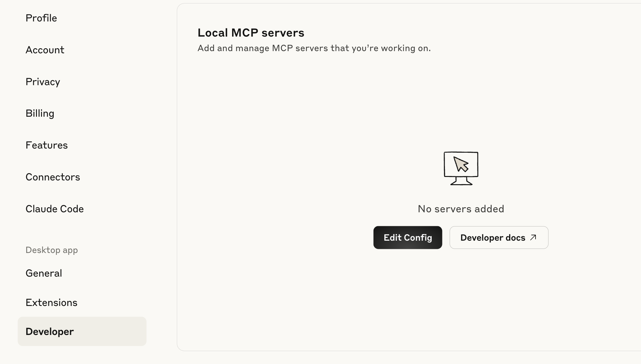Select Billing in the sidebar
The image size is (641, 364).
point(40,114)
